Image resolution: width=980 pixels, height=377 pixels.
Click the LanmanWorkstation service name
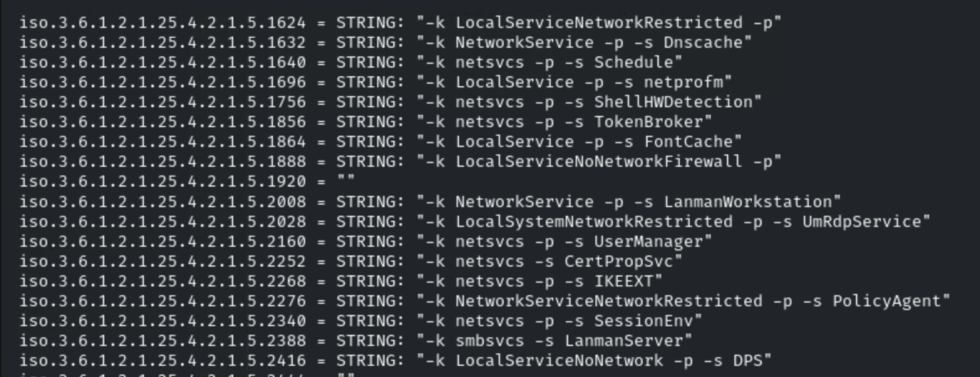tap(747, 202)
